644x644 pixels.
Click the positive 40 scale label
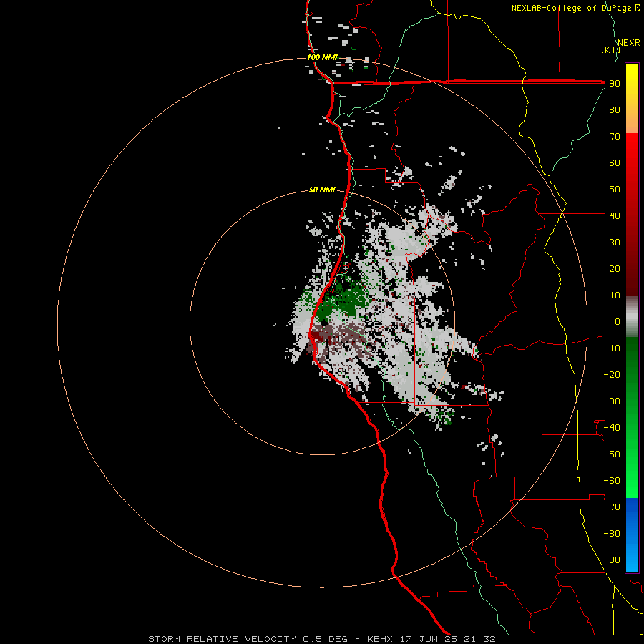(615, 215)
